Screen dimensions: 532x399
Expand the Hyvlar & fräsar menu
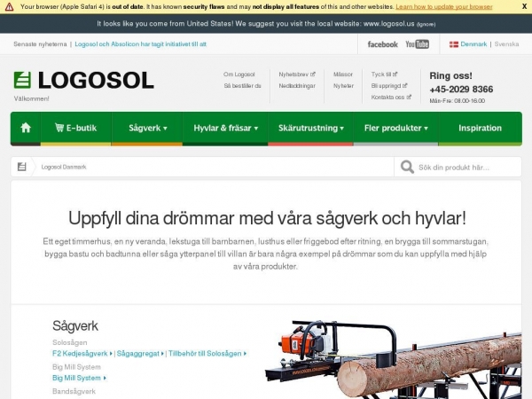click(x=225, y=128)
